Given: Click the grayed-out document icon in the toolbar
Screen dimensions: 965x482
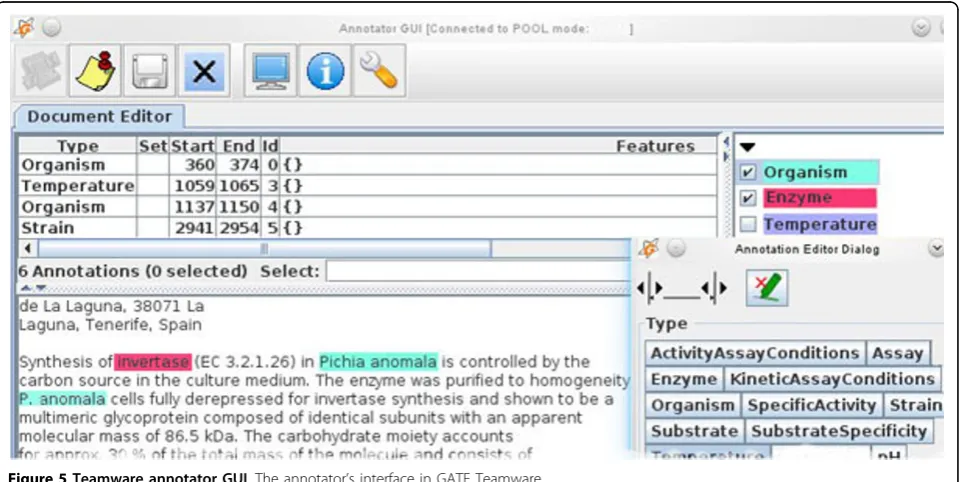Looking at the screenshot, I should point(41,72).
